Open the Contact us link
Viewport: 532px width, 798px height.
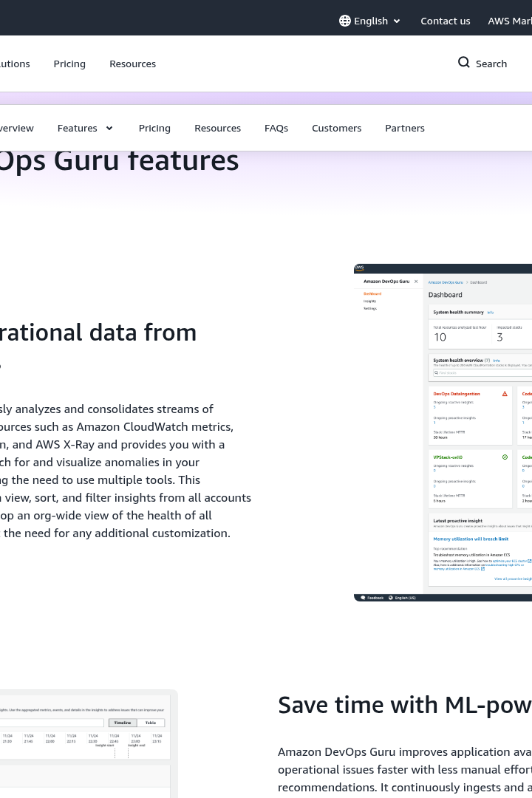(x=445, y=21)
